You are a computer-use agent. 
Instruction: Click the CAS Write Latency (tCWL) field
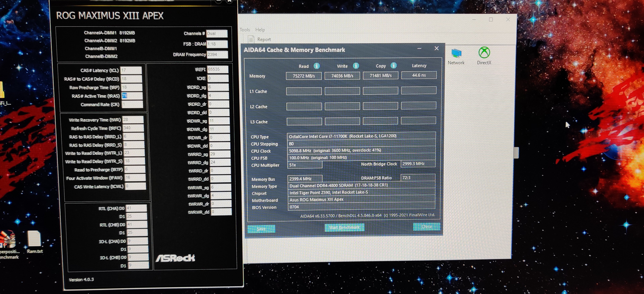coord(136,186)
